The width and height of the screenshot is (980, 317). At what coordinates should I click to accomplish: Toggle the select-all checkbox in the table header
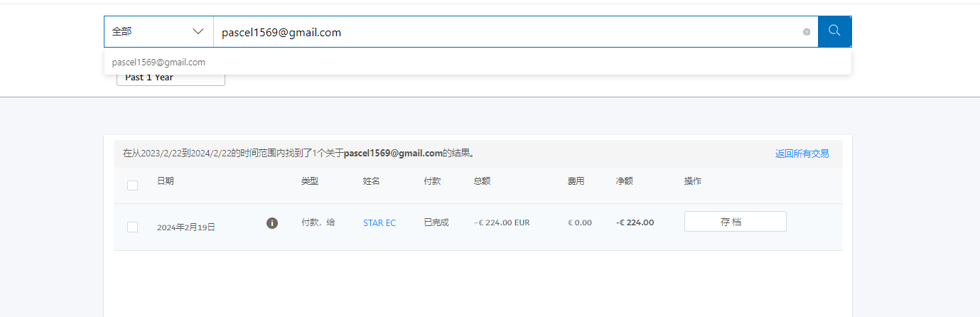point(132,186)
